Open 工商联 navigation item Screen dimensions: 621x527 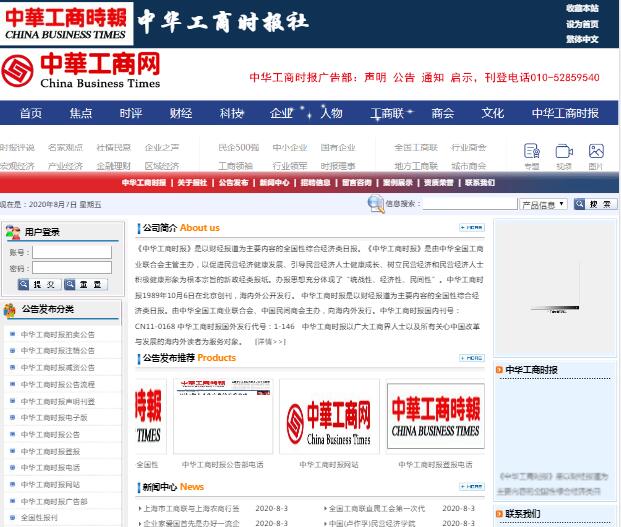coord(387,113)
